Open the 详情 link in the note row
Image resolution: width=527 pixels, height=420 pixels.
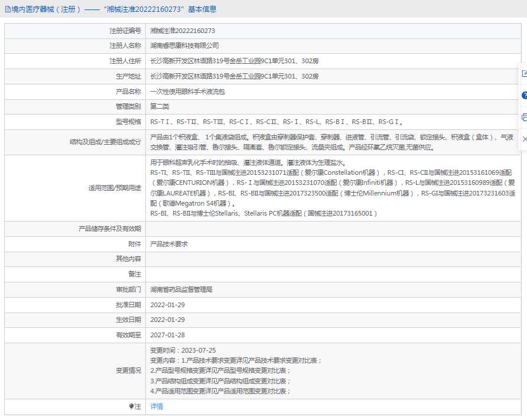(x=157, y=406)
